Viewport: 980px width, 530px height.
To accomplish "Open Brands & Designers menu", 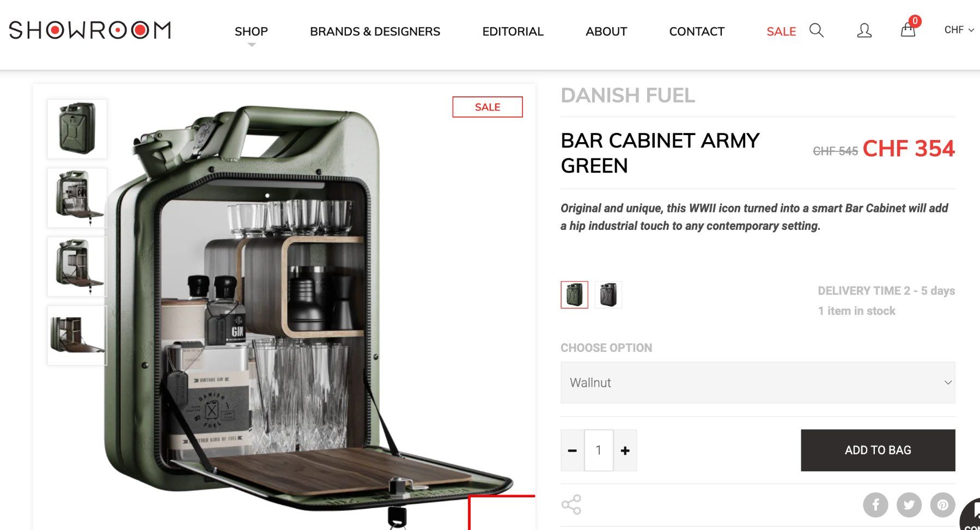I will [x=375, y=32].
